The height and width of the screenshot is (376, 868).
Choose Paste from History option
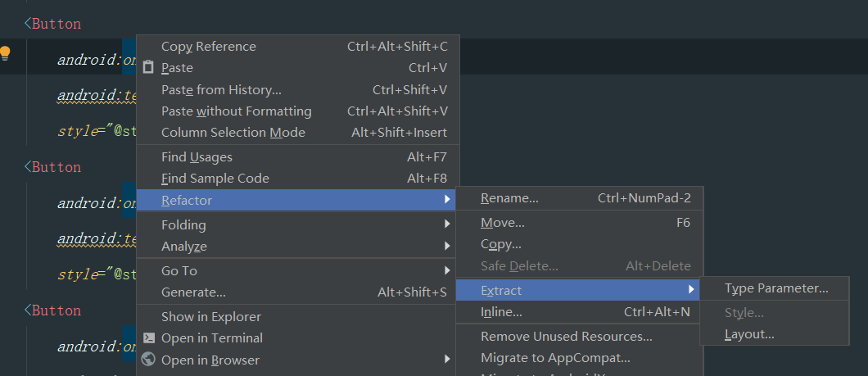221,89
